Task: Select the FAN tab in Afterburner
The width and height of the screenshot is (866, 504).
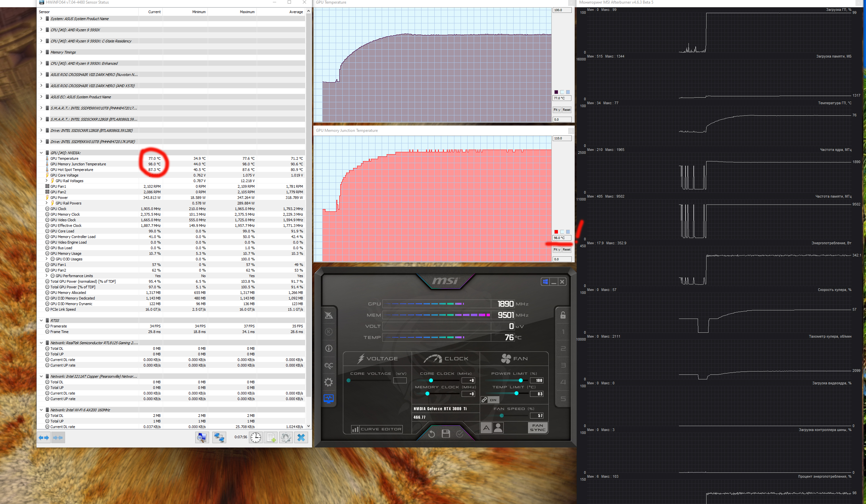Action: coord(514,359)
